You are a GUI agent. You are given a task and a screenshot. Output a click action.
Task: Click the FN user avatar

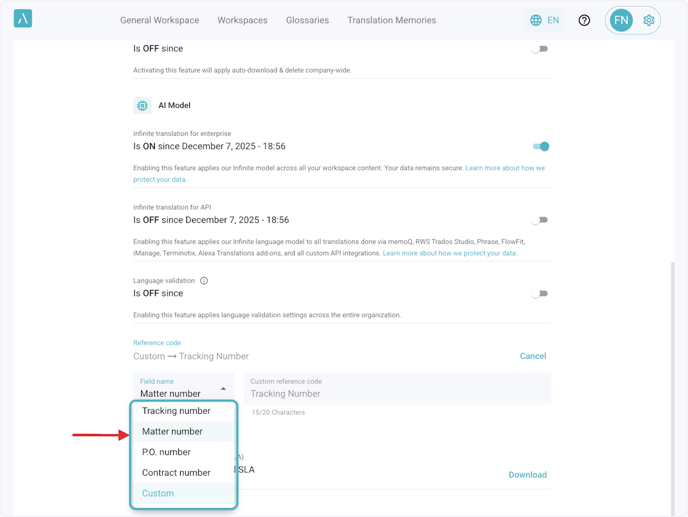(x=621, y=20)
